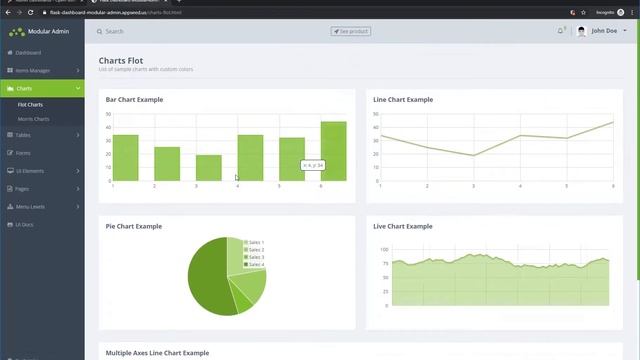Click the Modular Admin logo icon
The height and width of the screenshot is (360, 640).
point(17,32)
